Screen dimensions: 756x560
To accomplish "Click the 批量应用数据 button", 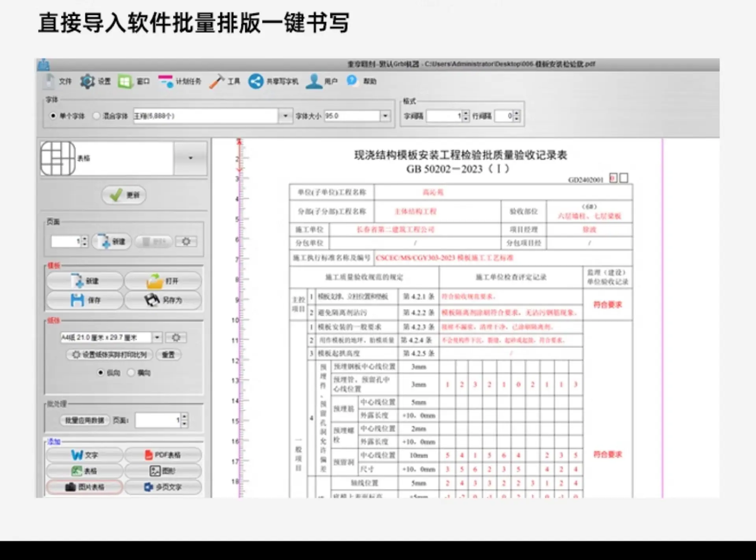I will 85,420.
